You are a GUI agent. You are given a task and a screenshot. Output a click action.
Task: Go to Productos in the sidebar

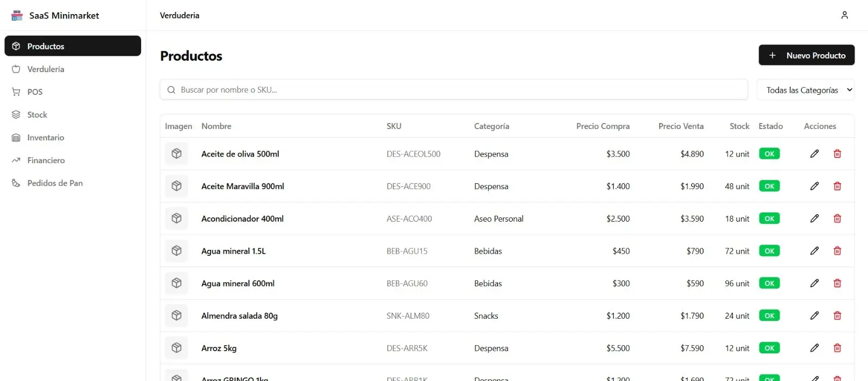tap(73, 46)
